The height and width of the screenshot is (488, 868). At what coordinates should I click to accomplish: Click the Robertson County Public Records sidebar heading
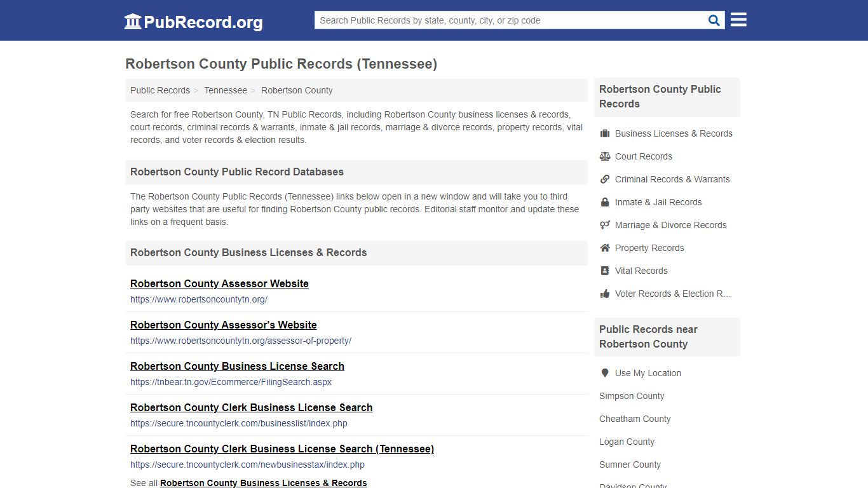point(660,97)
